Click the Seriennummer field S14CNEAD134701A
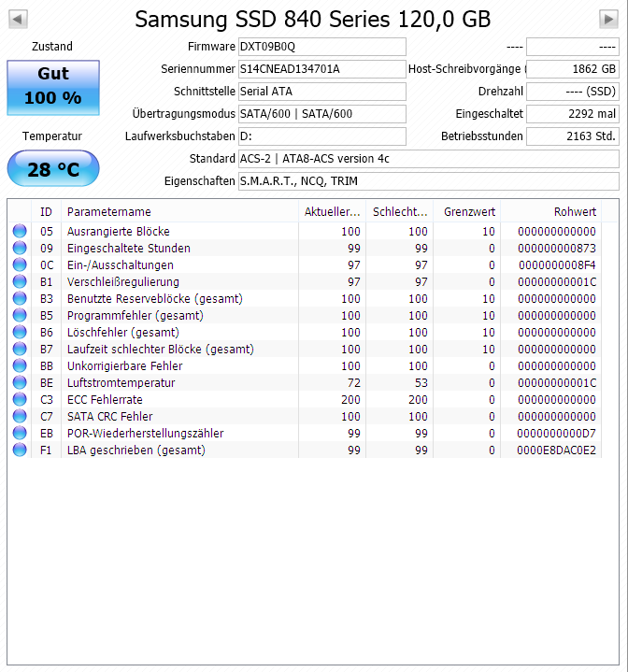The height and width of the screenshot is (672, 628). click(322, 69)
